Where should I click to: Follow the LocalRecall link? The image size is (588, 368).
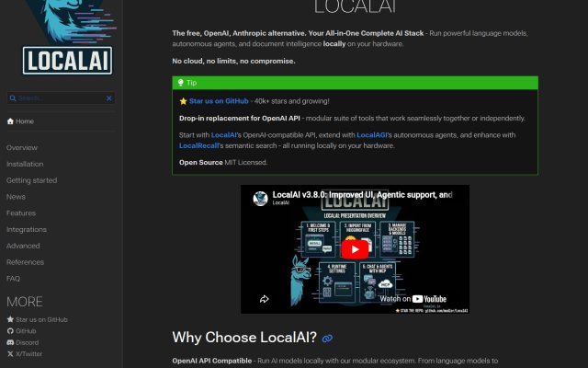point(198,145)
